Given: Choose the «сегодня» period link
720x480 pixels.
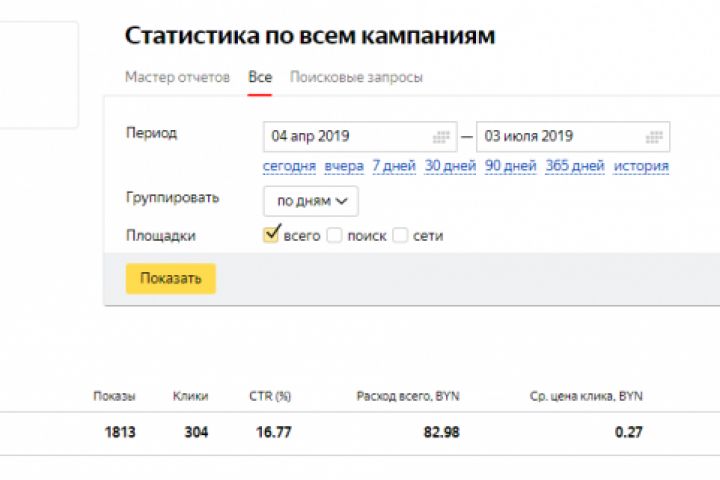Looking at the screenshot, I should pyautogui.click(x=289, y=166).
